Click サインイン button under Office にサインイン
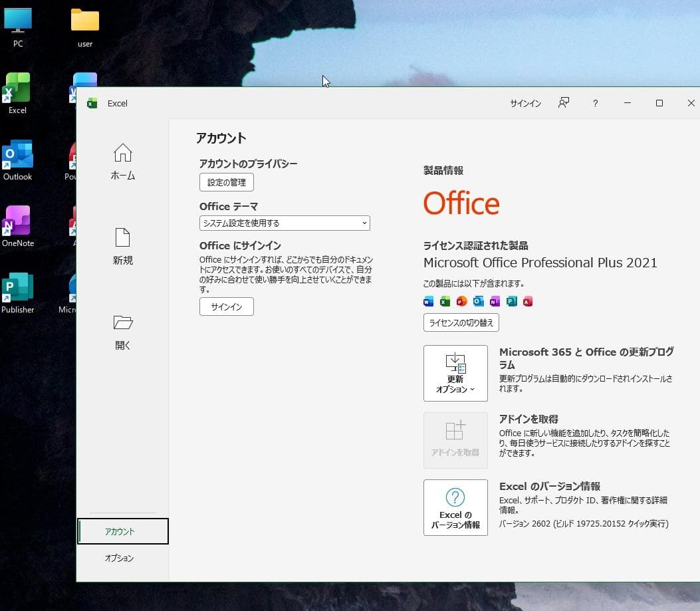The height and width of the screenshot is (611, 700). [x=226, y=306]
